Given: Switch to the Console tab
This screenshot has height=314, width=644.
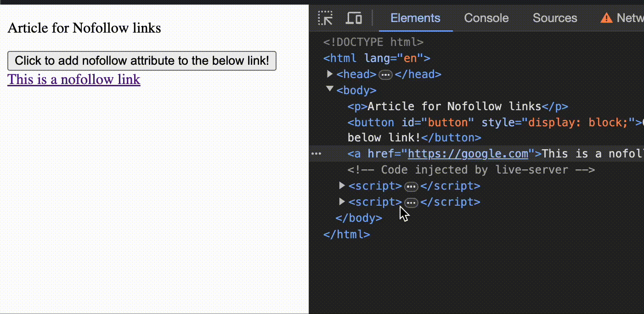Looking at the screenshot, I should tap(486, 18).
